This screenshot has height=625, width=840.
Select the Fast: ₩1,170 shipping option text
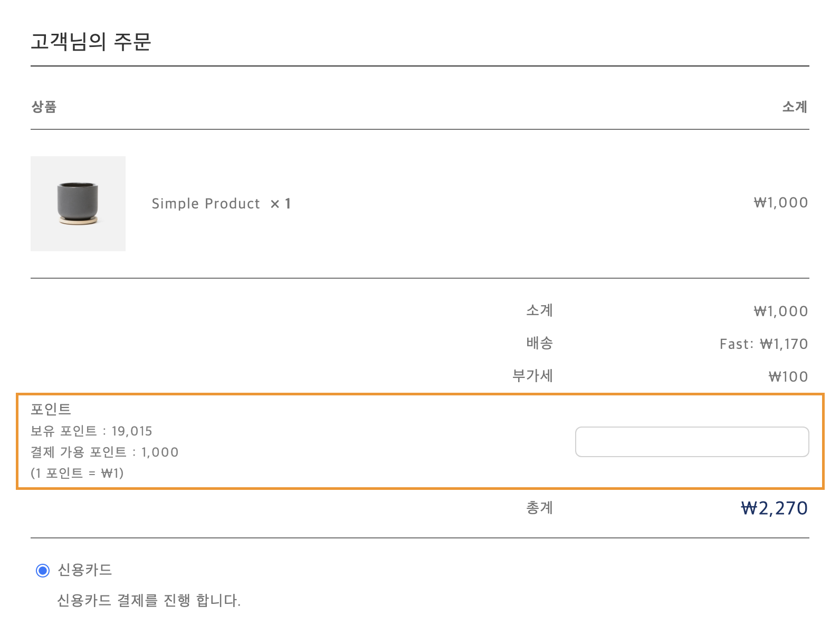coord(763,344)
